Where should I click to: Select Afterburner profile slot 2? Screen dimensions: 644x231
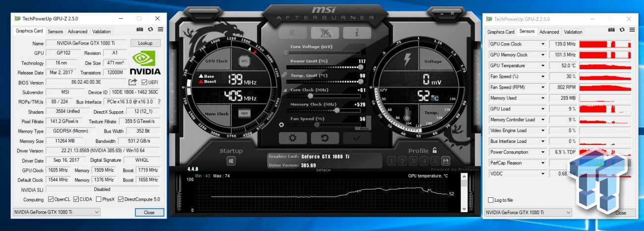(x=402, y=161)
